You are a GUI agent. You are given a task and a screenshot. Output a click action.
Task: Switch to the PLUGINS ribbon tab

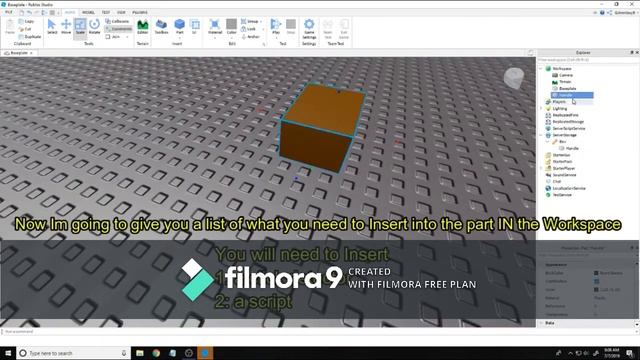pos(140,13)
